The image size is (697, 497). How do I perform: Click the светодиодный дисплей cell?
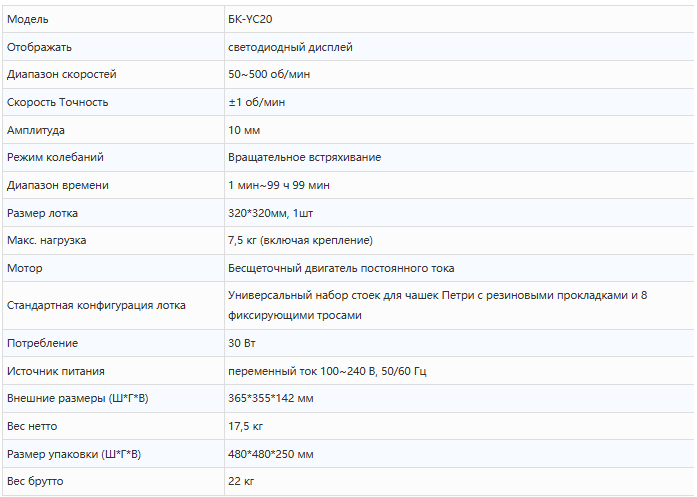290,48
